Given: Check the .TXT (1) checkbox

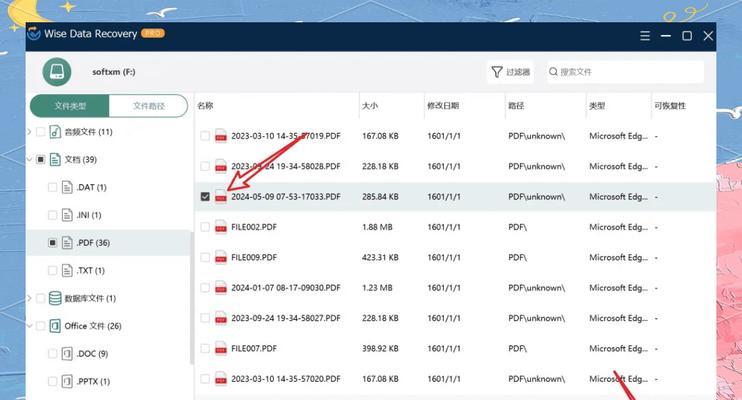Looking at the screenshot, I should [53, 270].
